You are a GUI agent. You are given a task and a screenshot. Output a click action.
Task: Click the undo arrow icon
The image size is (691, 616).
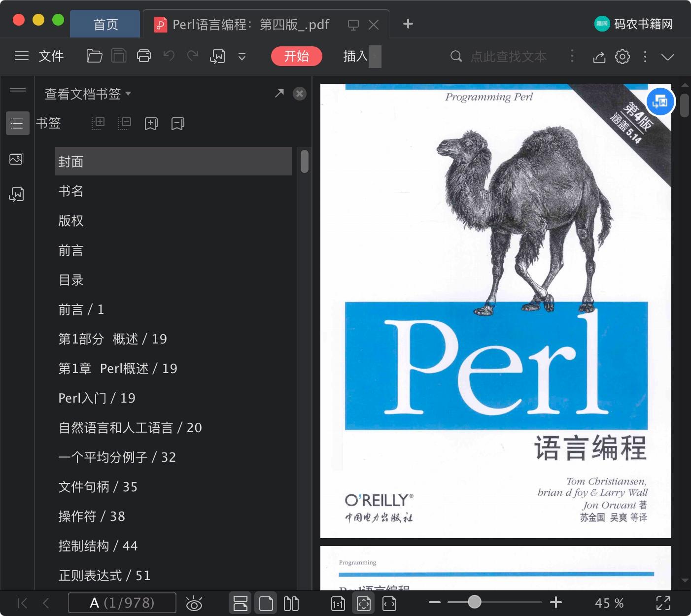click(x=169, y=56)
